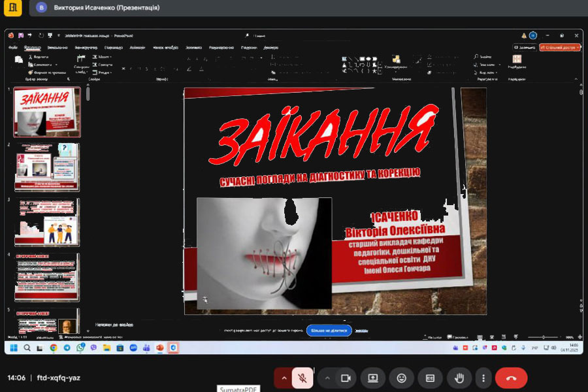Viewport: 588px width, 392px height.
Task: Open the emoji reactions panel
Action: pyautogui.click(x=401, y=378)
